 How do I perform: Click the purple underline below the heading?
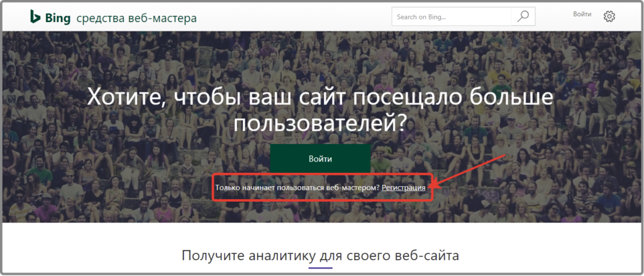point(321,268)
